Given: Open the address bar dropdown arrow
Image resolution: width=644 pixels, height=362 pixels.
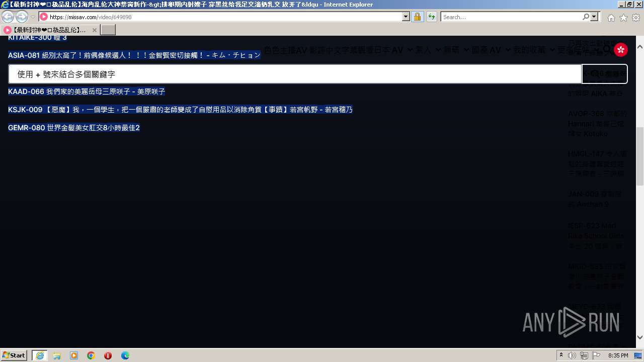Looking at the screenshot, I should coord(406,17).
